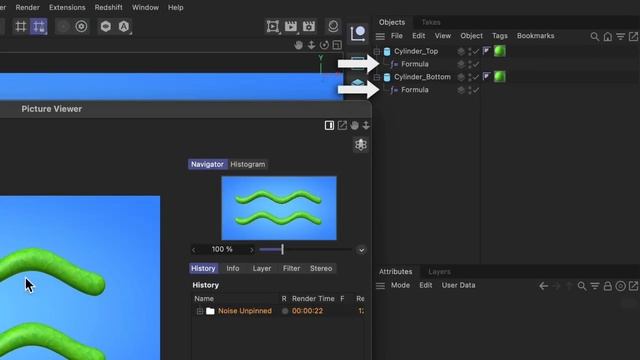Image resolution: width=640 pixels, height=360 pixels.
Task: Expand the Noise Unpinned history entry
Action: tap(200, 311)
